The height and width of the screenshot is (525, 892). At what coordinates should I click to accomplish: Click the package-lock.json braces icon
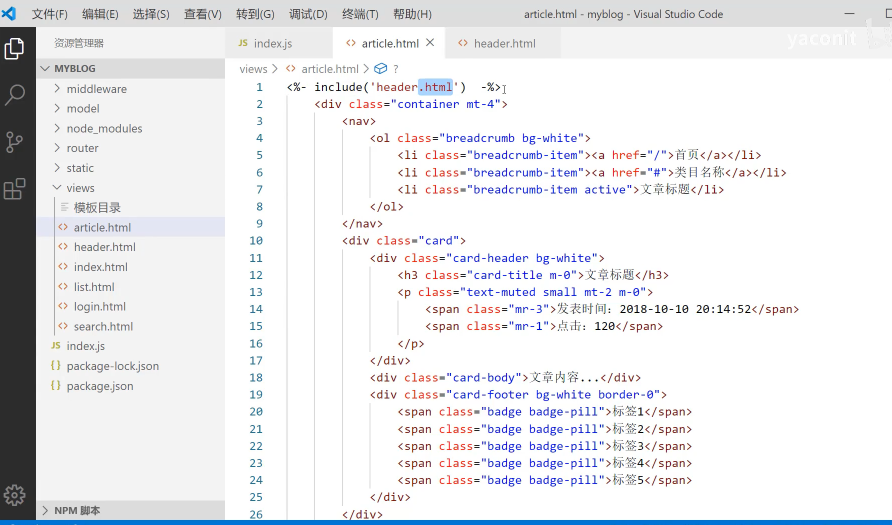[x=56, y=366]
